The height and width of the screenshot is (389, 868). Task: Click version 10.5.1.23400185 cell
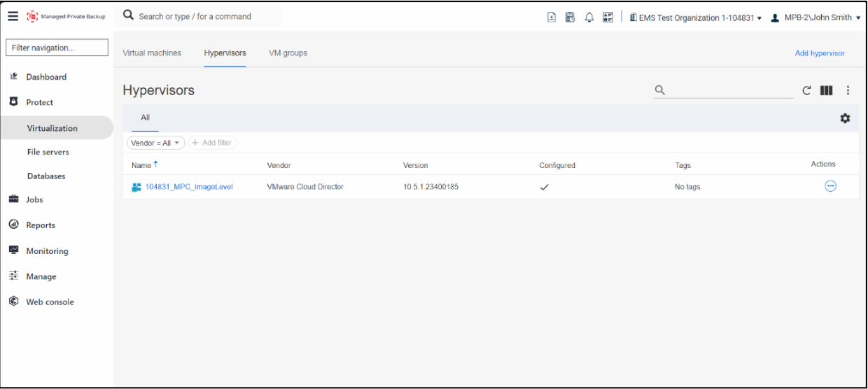430,187
